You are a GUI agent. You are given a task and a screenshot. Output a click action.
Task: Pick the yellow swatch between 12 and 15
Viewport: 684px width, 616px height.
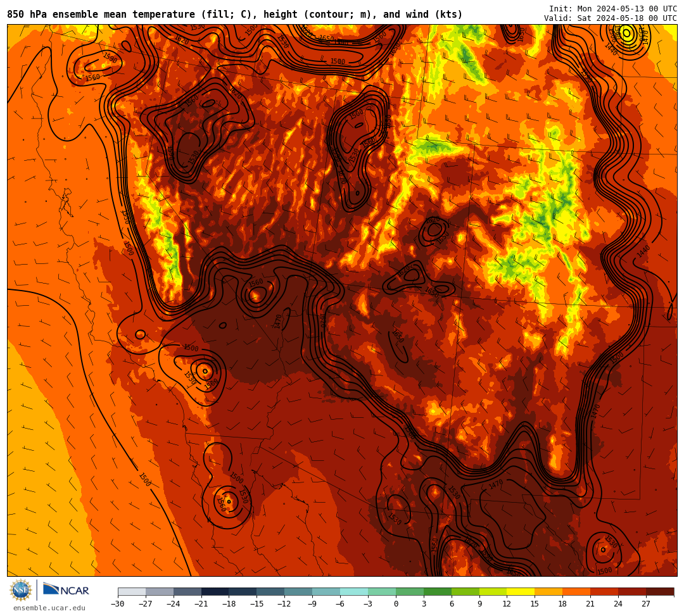coord(521,591)
